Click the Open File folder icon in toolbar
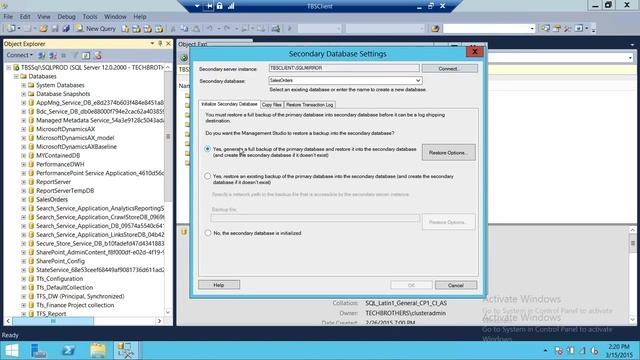 pos(43,29)
